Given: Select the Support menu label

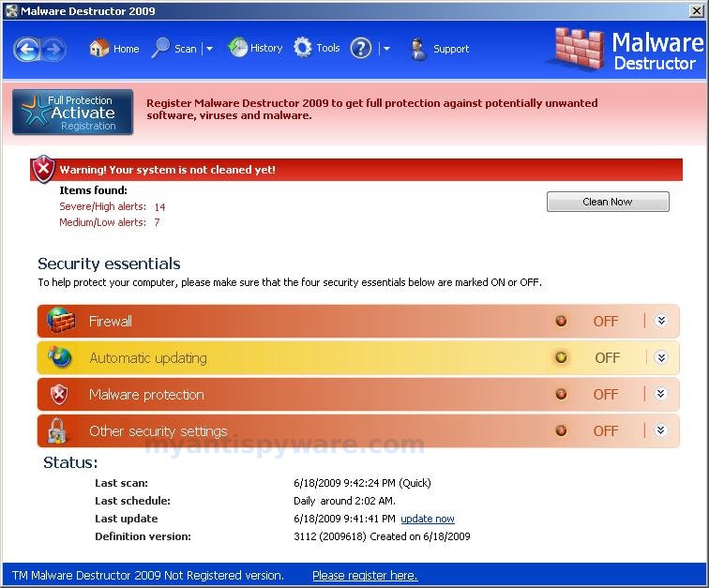Looking at the screenshot, I should pyautogui.click(x=451, y=49).
